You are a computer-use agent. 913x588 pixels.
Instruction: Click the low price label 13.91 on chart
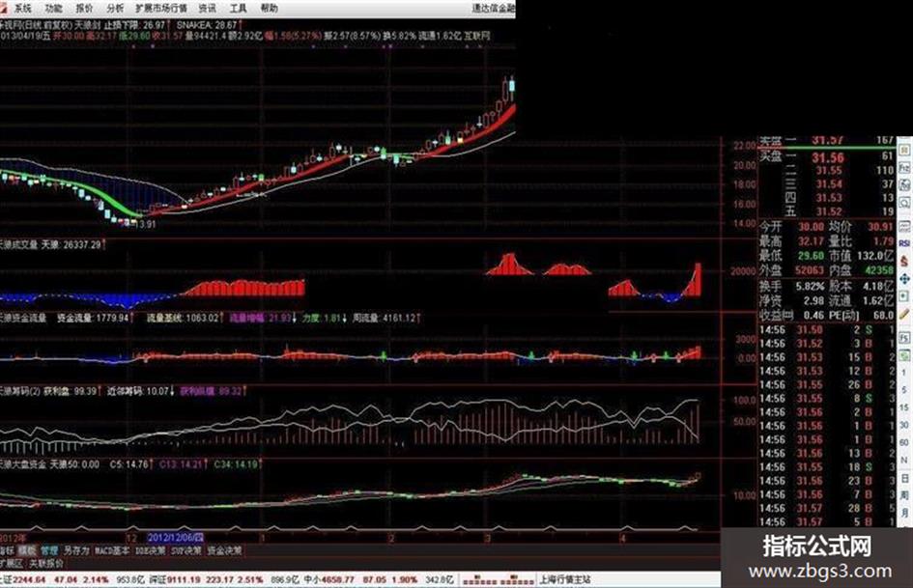[145, 224]
